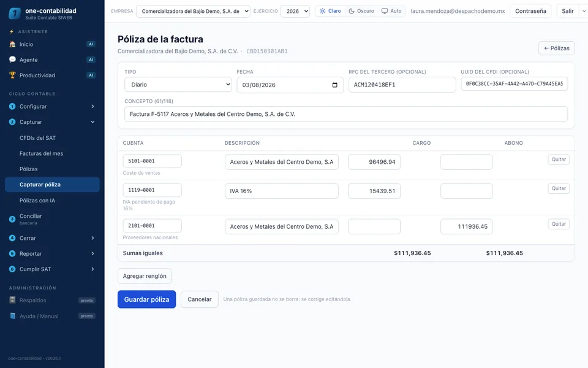Click the monitor icon for Auto theme
Viewport: 588px width, 368px height.
tap(385, 11)
